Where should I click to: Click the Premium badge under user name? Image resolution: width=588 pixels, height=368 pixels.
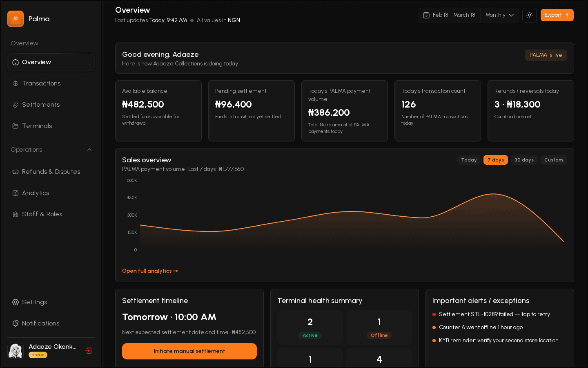[38, 355]
